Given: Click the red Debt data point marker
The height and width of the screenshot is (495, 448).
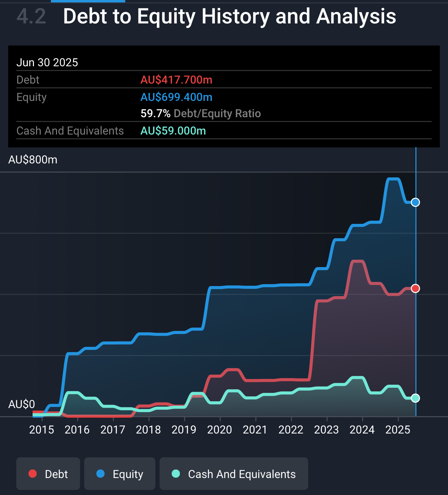Looking at the screenshot, I should (415, 288).
